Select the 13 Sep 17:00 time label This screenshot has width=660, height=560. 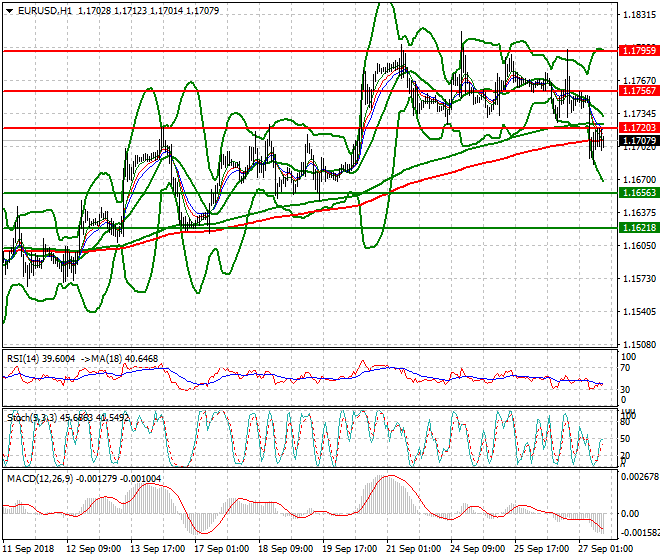(157, 549)
